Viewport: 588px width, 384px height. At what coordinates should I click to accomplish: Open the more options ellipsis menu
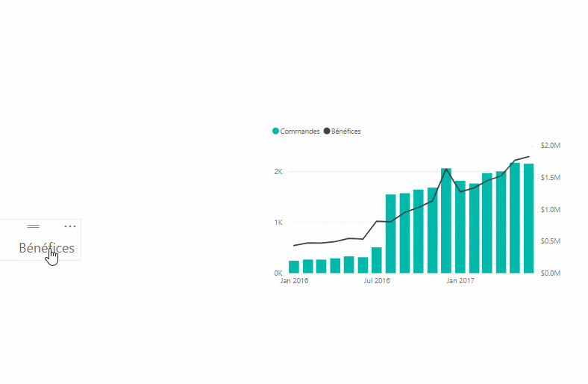pos(70,226)
